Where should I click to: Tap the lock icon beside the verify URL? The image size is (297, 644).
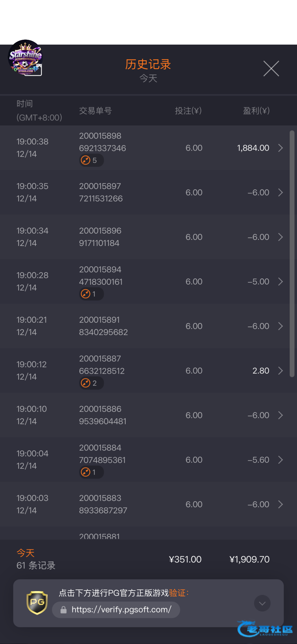(63, 610)
